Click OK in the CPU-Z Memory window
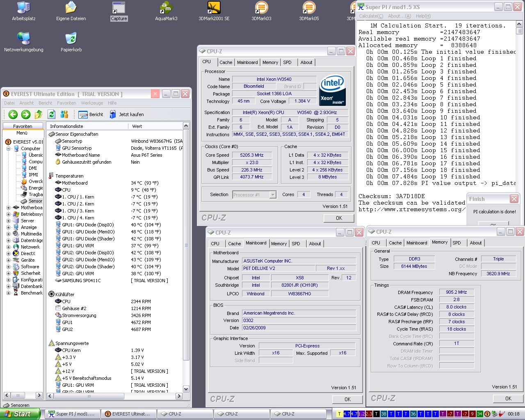Screen dimensions: 525x420 (x=508, y=398)
